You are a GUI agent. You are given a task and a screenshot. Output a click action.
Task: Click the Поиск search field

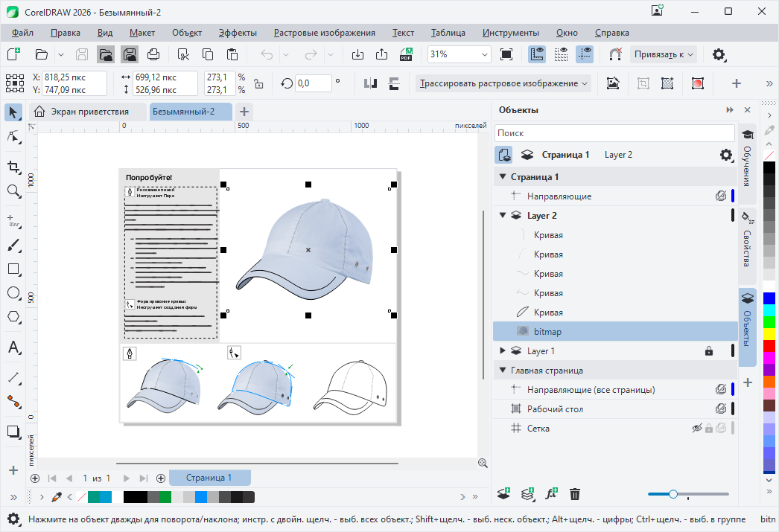[x=614, y=133]
